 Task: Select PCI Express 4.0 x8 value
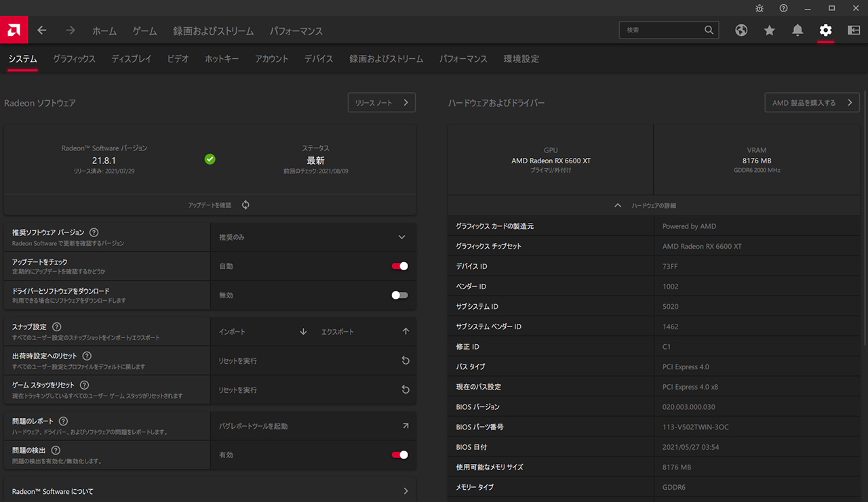pyautogui.click(x=690, y=387)
